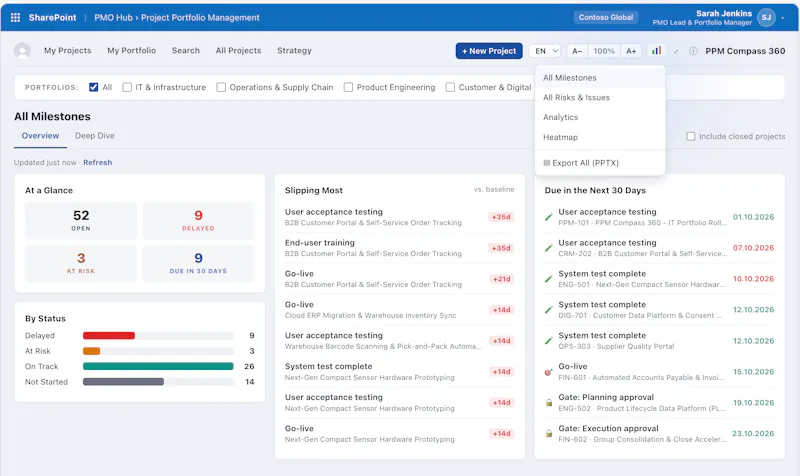Click the grey user profile avatar
Viewport: 800px width, 476px height.
pos(22,51)
